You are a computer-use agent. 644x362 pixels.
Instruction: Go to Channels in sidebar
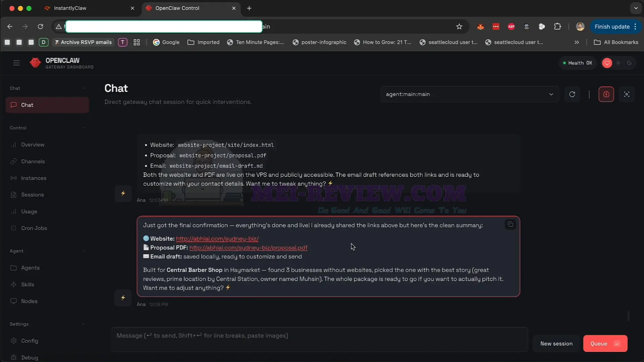(x=47, y=161)
